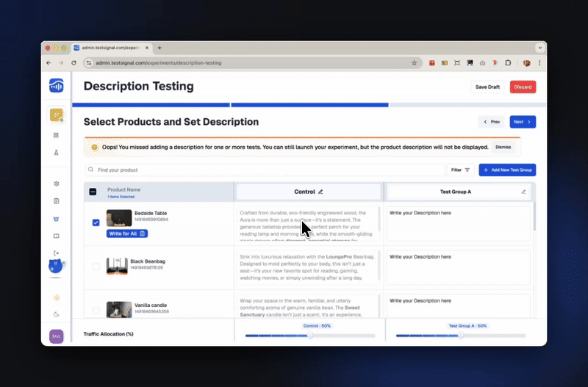Reload the browser page
This screenshot has width=588, height=387.
(x=74, y=63)
